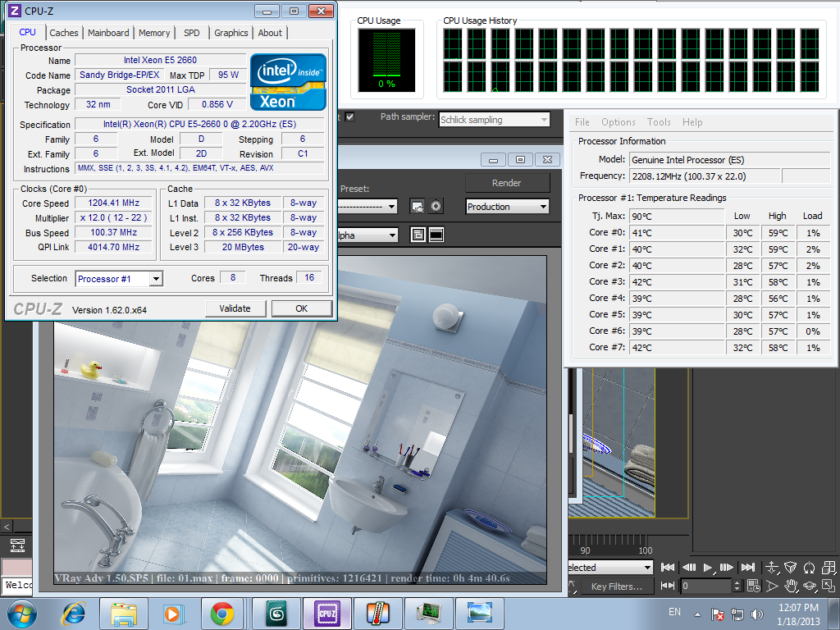
Task: Switch to 3ds Max taskbar icon
Action: point(276,614)
